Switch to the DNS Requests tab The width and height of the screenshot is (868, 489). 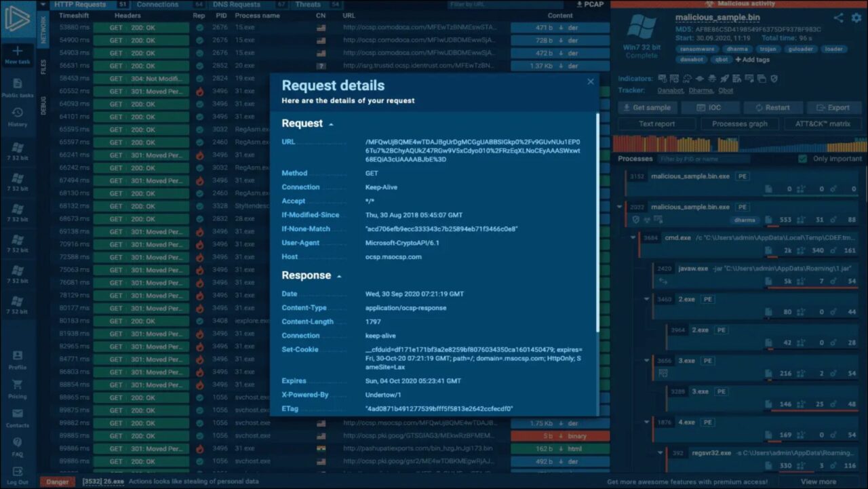237,5
